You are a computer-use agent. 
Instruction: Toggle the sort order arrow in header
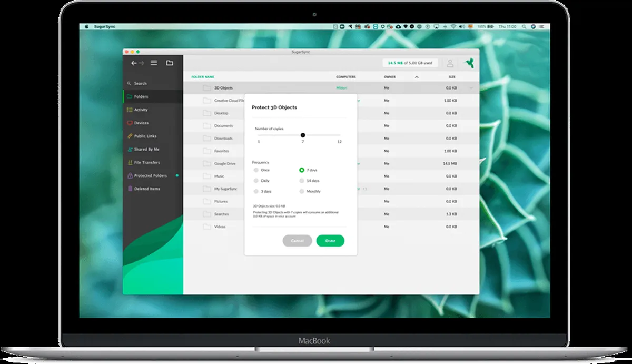[417, 77]
